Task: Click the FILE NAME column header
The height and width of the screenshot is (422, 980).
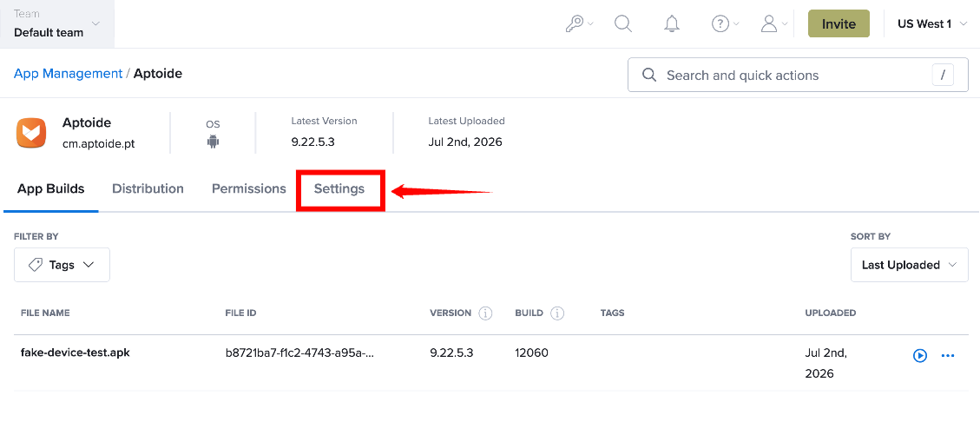Action: [45, 313]
